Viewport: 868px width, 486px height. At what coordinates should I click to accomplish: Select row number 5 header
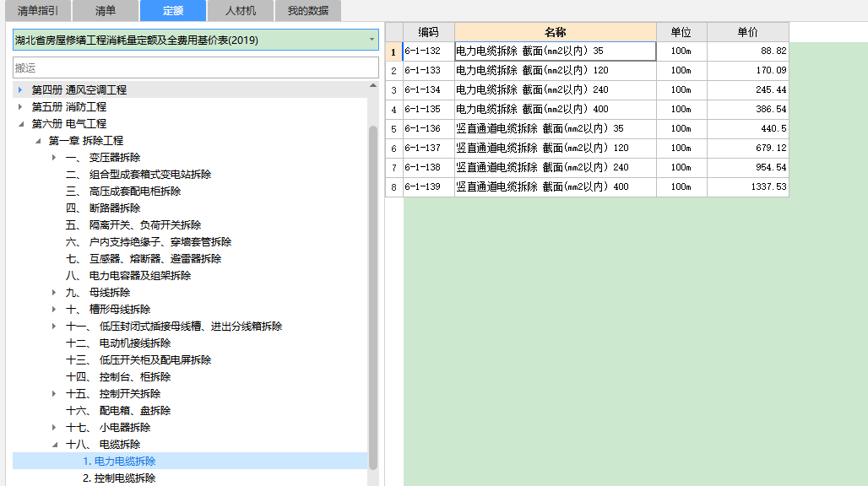(393, 129)
